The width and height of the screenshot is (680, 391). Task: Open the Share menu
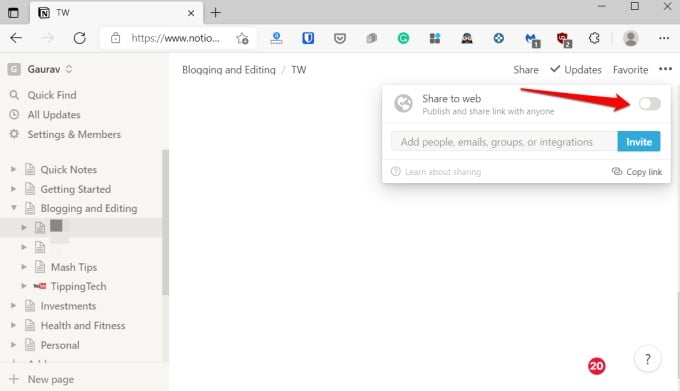click(x=526, y=70)
